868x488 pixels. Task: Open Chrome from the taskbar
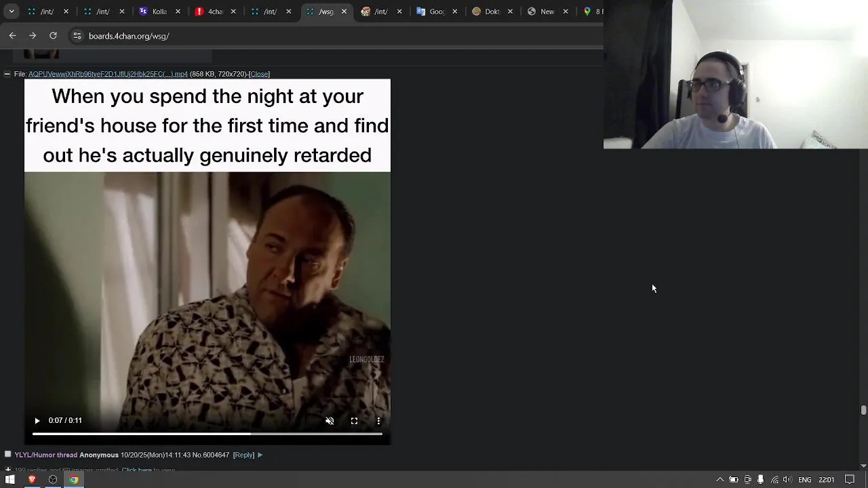coord(74,480)
